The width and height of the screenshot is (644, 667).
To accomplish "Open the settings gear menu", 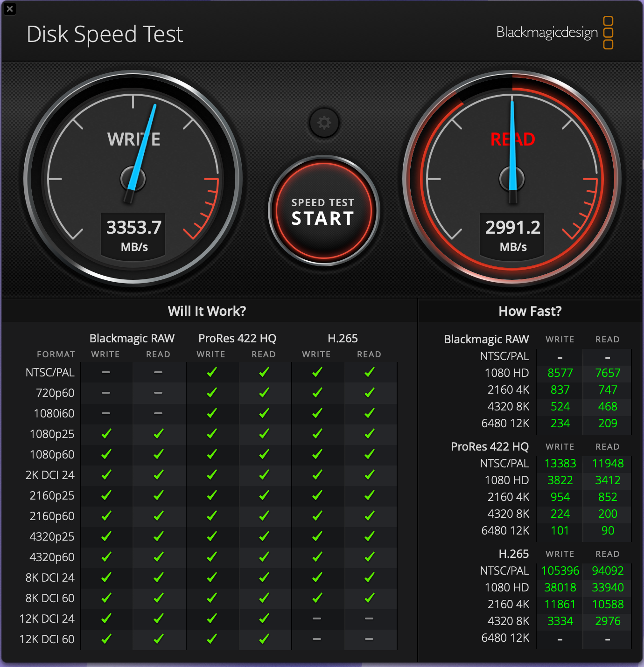I will (x=324, y=122).
